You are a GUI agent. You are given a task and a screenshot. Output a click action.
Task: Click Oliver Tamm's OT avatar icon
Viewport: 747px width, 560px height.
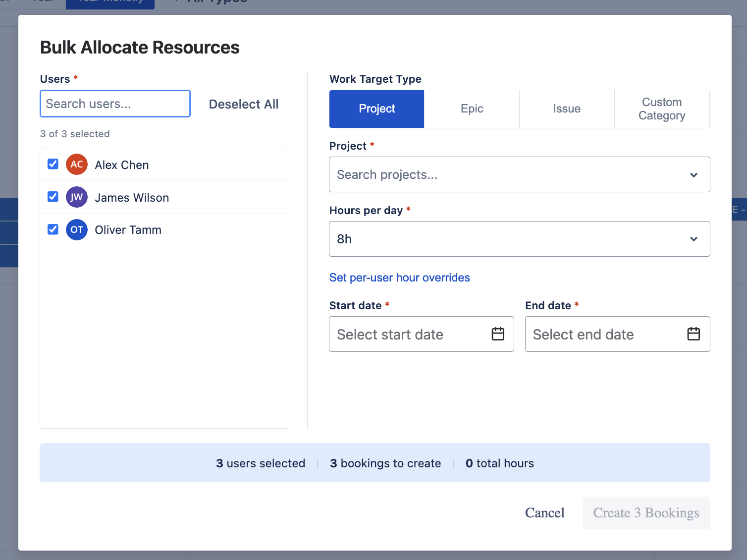[76, 229]
